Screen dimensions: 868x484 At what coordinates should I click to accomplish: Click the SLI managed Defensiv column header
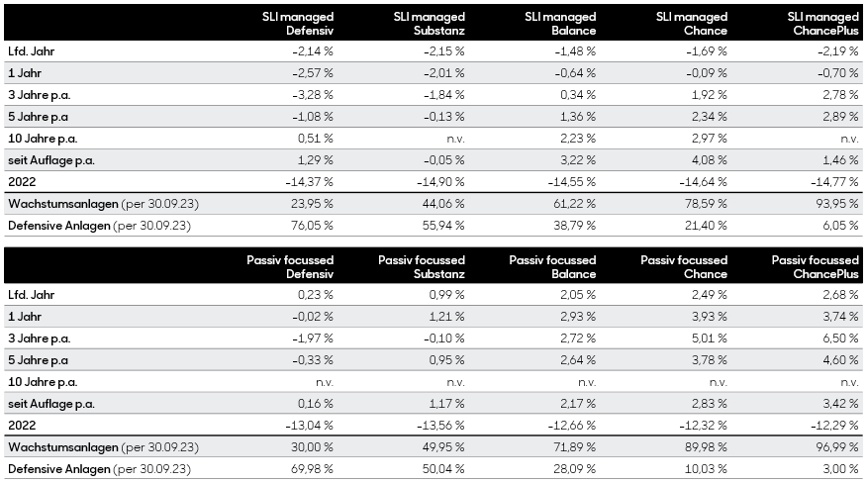pyautogui.click(x=297, y=23)
